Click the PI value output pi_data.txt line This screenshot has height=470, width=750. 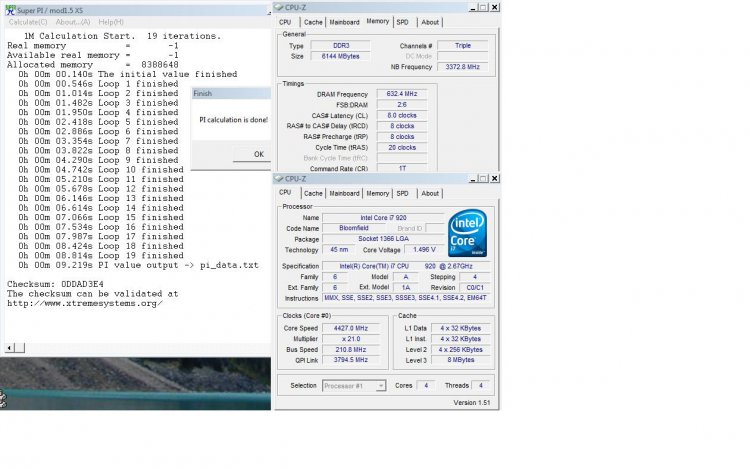(139, 265)
